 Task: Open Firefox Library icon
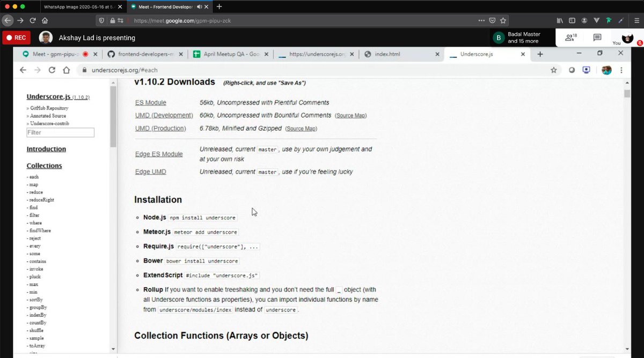click(x=560, y=20)
